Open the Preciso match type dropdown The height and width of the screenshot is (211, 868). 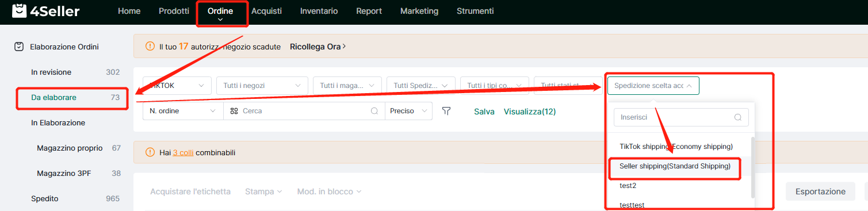(408, 111)
